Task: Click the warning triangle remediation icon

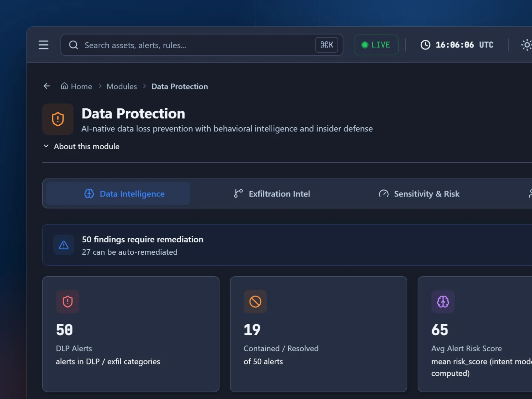Action: point(64,245)
